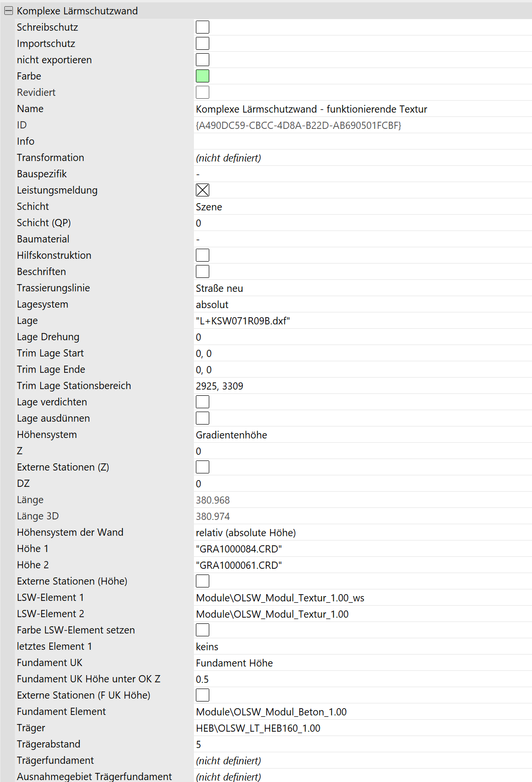
Task: Change the Höhensystem value Gradientenhöhe
Action: [x=231, y=435]
